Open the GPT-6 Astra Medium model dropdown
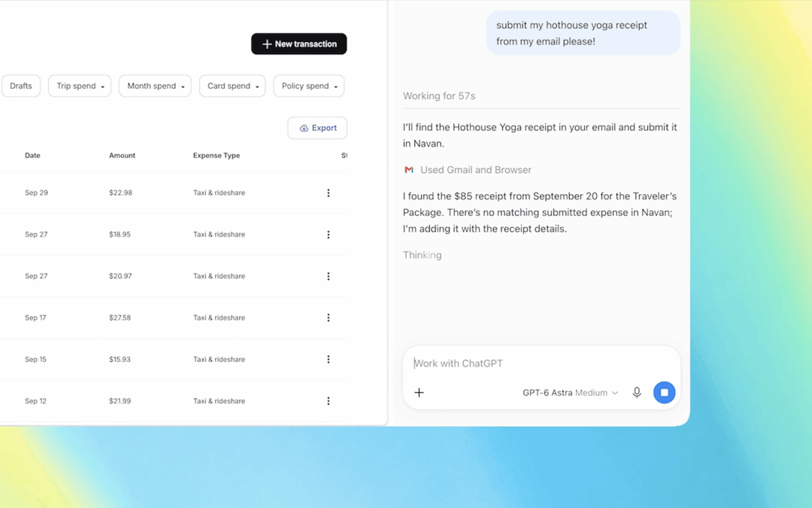The image size is (812, 508). click(570, 393)
